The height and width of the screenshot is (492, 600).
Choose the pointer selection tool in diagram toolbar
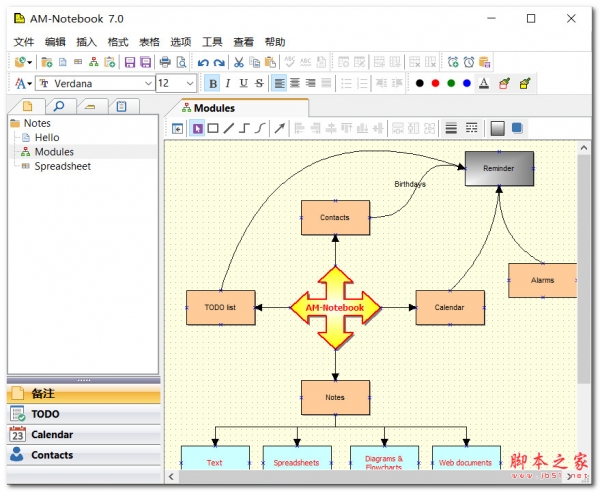(x=197, y=129)
